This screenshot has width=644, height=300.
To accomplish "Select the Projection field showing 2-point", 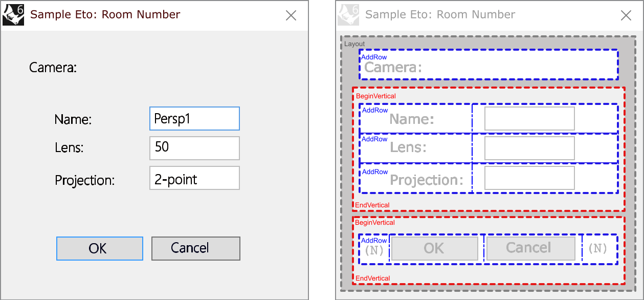I will 194,178.
